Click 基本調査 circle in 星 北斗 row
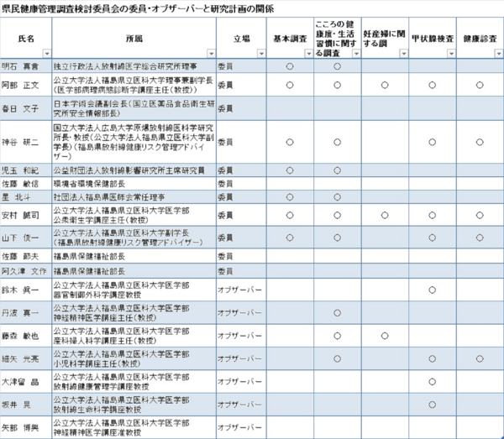Image resolution: width=504 pixels, height=439 pixels. pos(290,197)
